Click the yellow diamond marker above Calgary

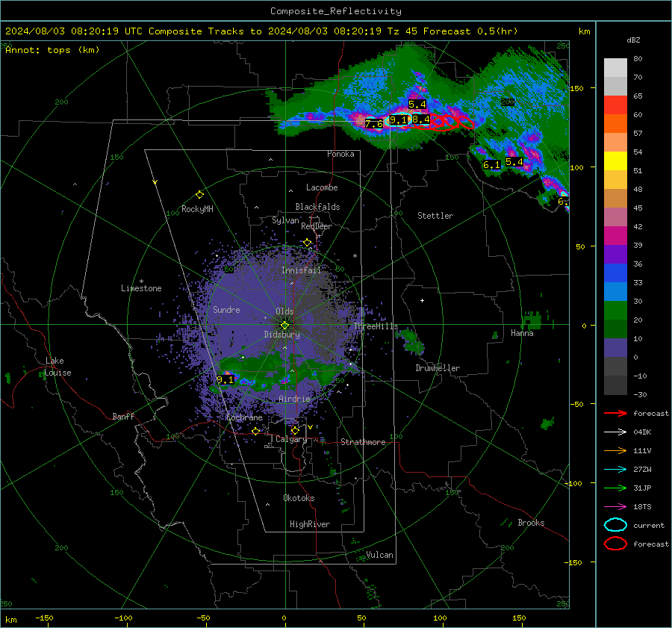coord(295,430)
